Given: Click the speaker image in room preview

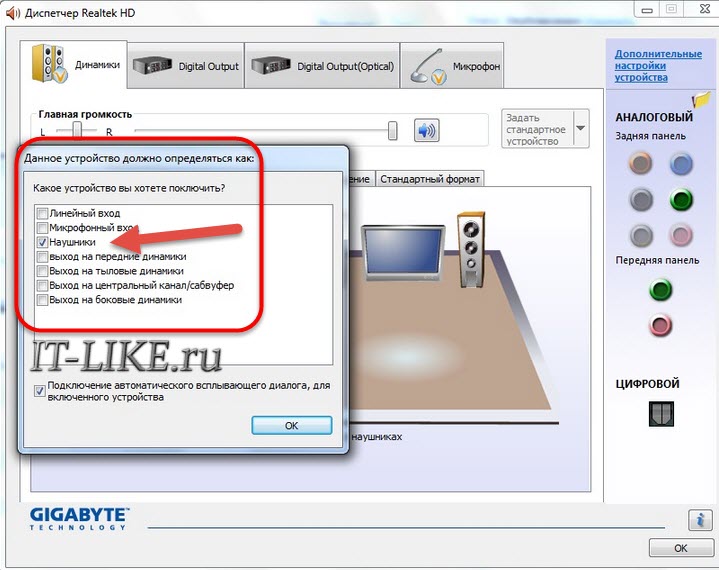Looking at the screenshot, I should pos(471,250).
